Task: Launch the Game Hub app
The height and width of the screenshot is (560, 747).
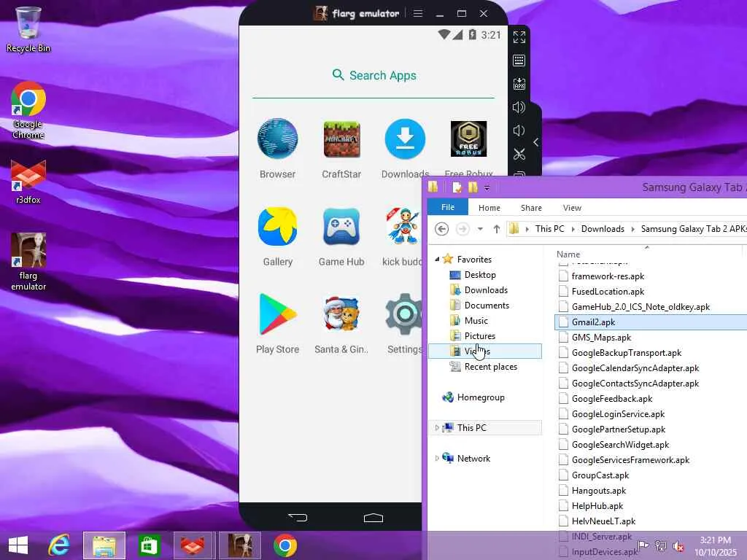Action: tap(341, 227)
